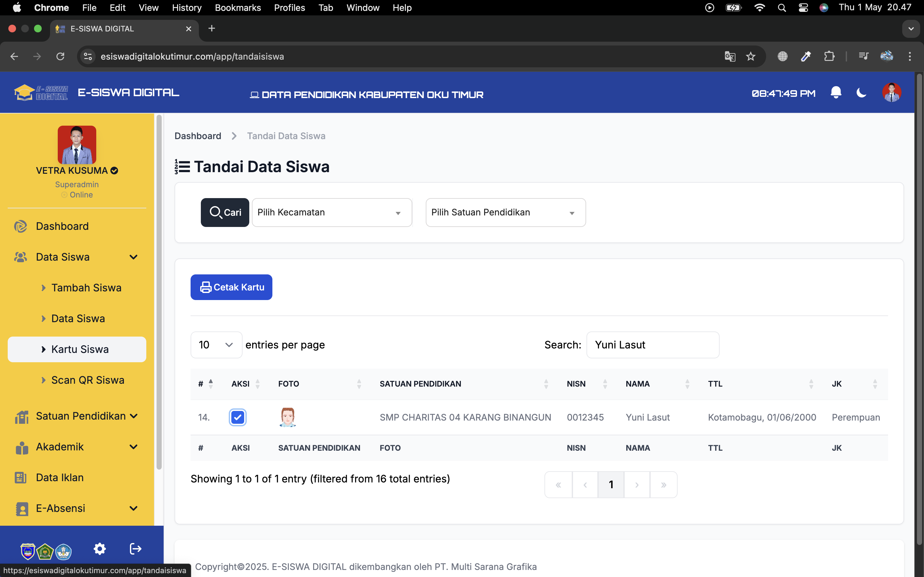Viewport: 924px width, 577px height.
Task: Click the Cari search button
Action: (225, 213)
